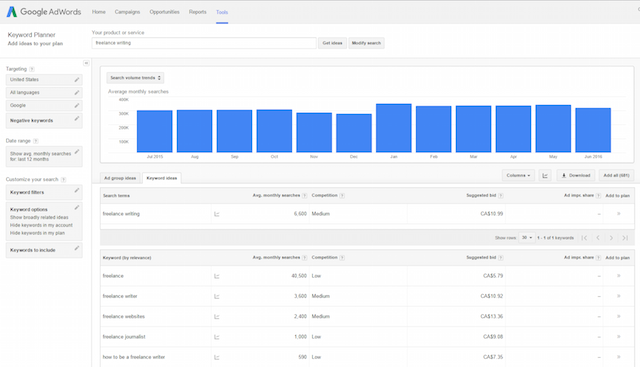The image size is (640, 367).
Task: Sort Search terms table by Suggested bid
Action: point(481,196)
